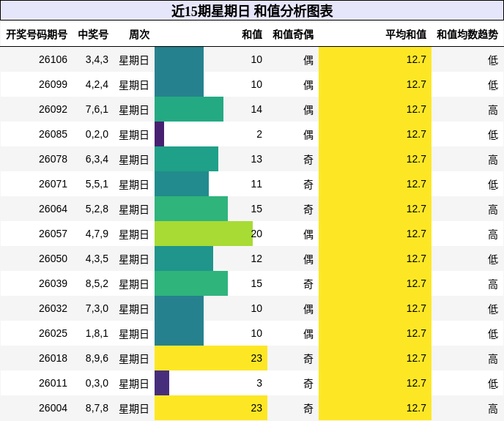504x421 pixels.
Task: Select issue number 26078
Action: click(53, 159)
